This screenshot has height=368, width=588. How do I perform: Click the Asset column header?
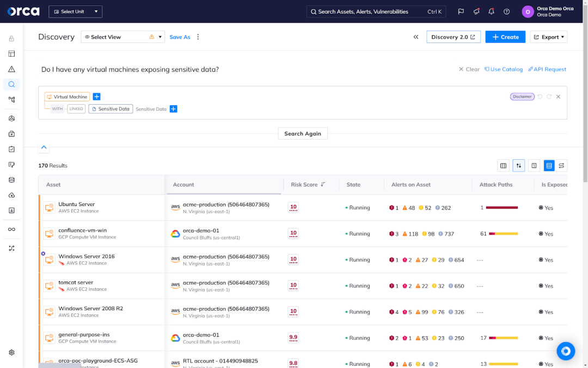pos(53,184)
